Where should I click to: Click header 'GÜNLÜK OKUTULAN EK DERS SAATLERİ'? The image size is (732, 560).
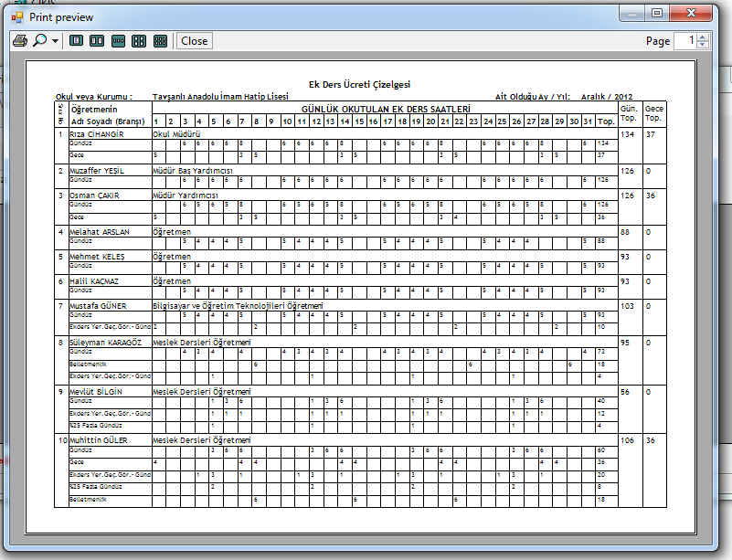click(x=386, y=110)
